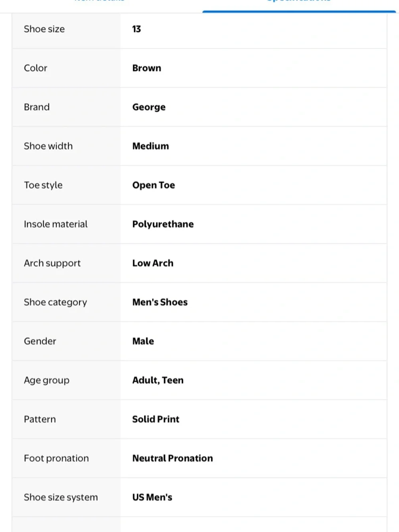Click the Arch support label
Screen dimensions: 399x532
point(52,263)
